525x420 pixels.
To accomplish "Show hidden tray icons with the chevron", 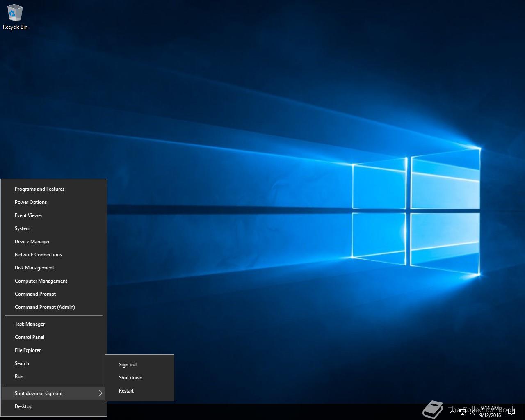I will [452, 412].
